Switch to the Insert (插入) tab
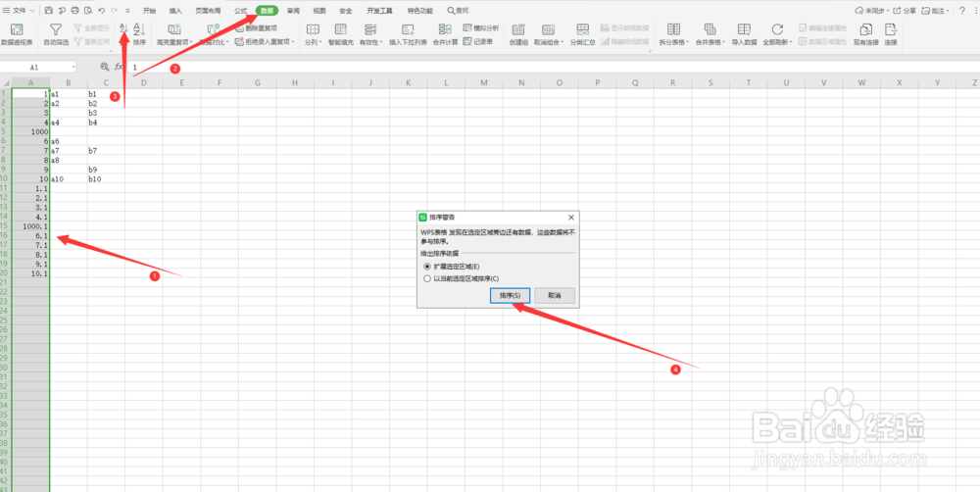The image size is (980, 492). (175, 11)
